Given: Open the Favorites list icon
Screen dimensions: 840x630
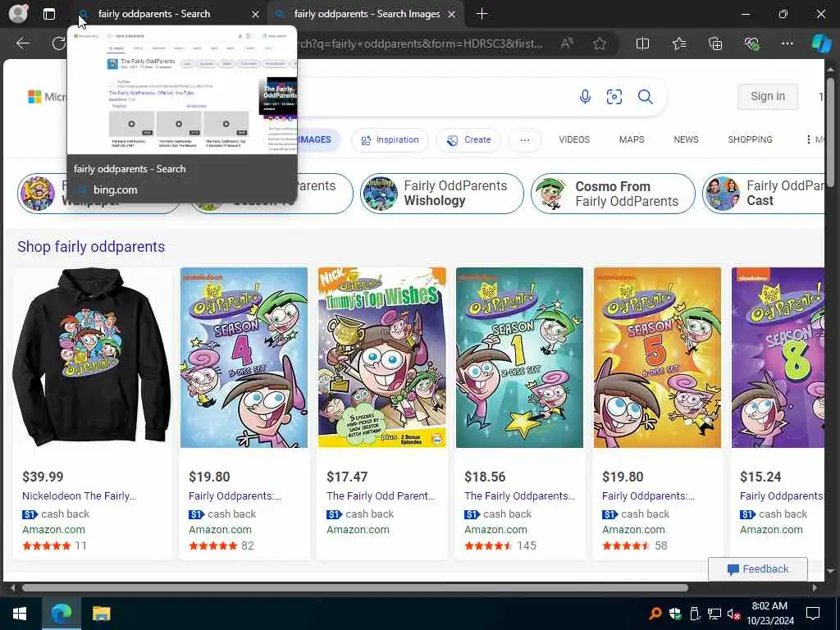Looking at the screenshot, I should [678, 43].
